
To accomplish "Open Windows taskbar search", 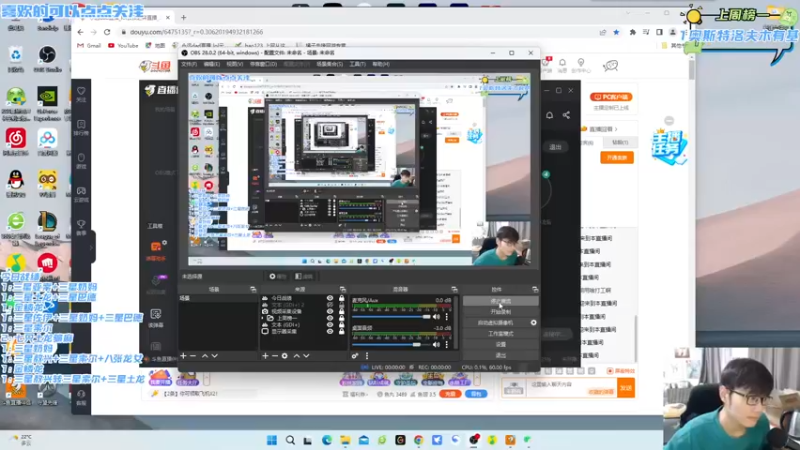I will [x=290, y=440].
